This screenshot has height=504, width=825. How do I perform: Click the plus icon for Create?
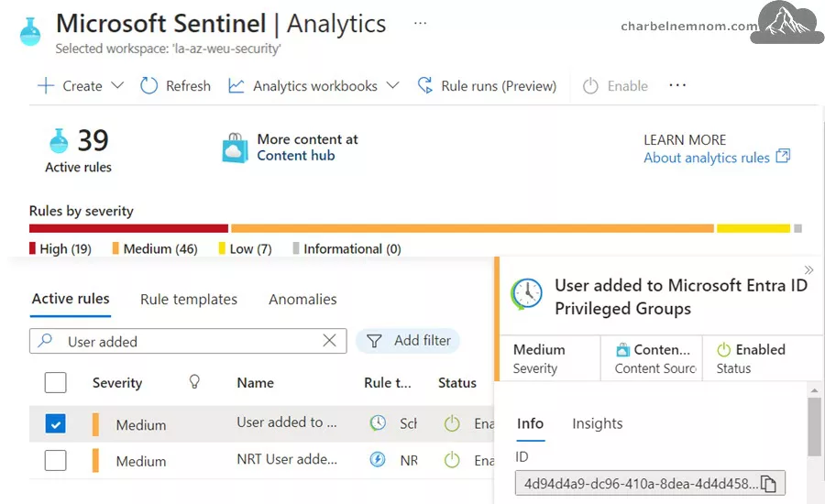[46, 86]
